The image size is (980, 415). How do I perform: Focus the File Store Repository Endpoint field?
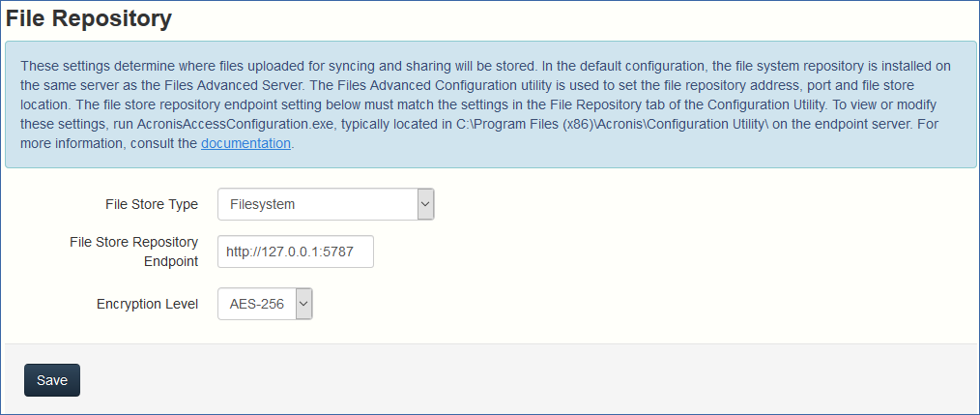[295, 252]
